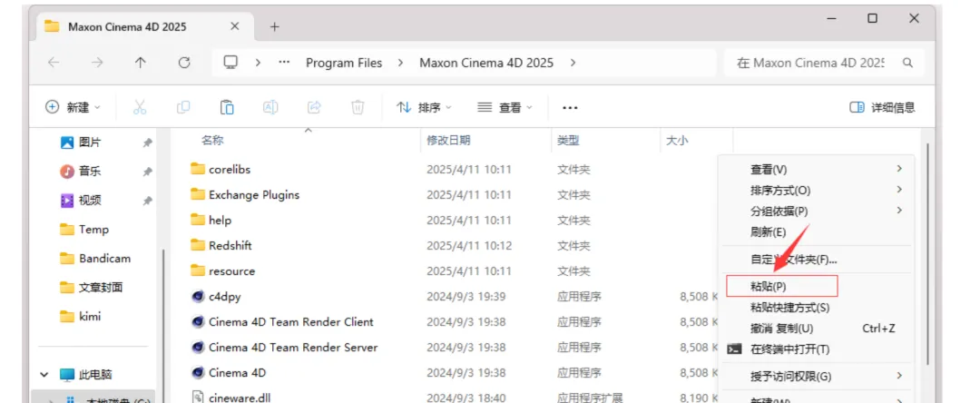
Task: Click the pin icon next to Videos
Action: (148, 201)
